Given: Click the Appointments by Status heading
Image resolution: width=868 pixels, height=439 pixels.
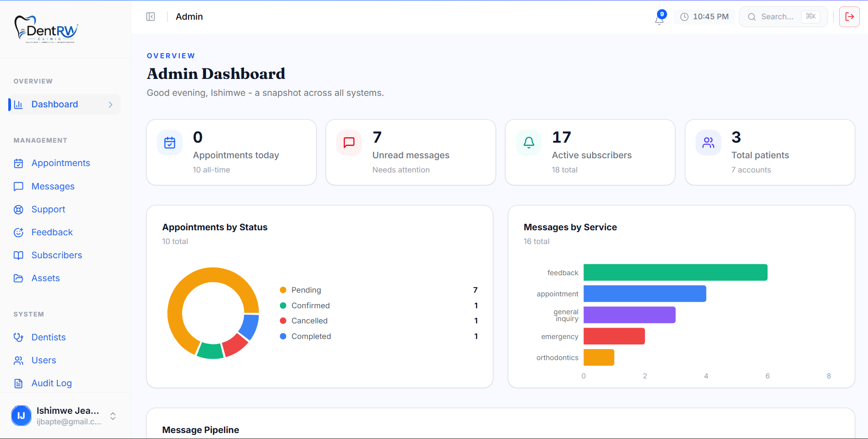Looking at the screenshot, I should coord(215,227).
